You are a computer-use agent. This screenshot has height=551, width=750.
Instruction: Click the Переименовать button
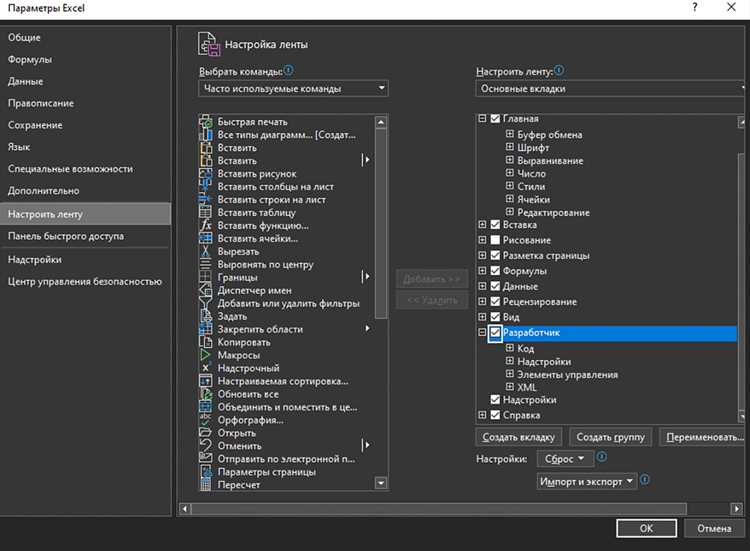704,437
